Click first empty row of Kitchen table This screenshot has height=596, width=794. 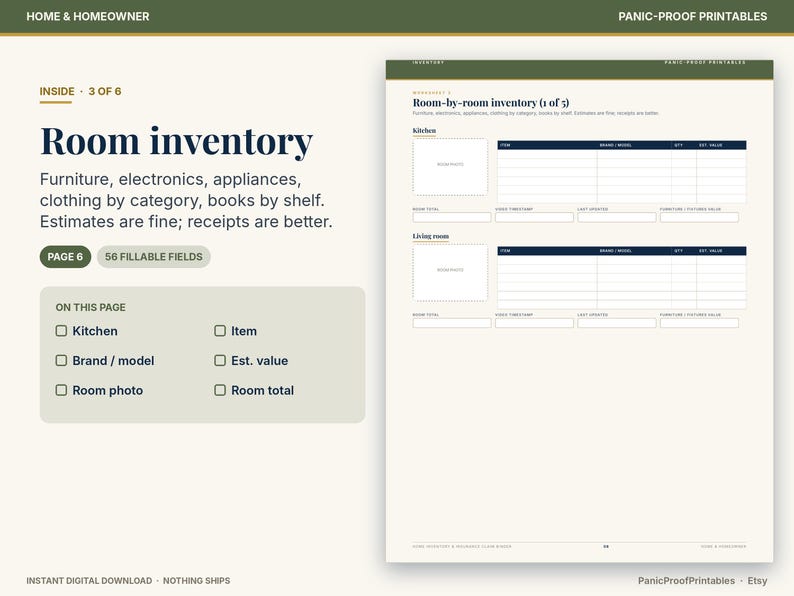(621, 154)
